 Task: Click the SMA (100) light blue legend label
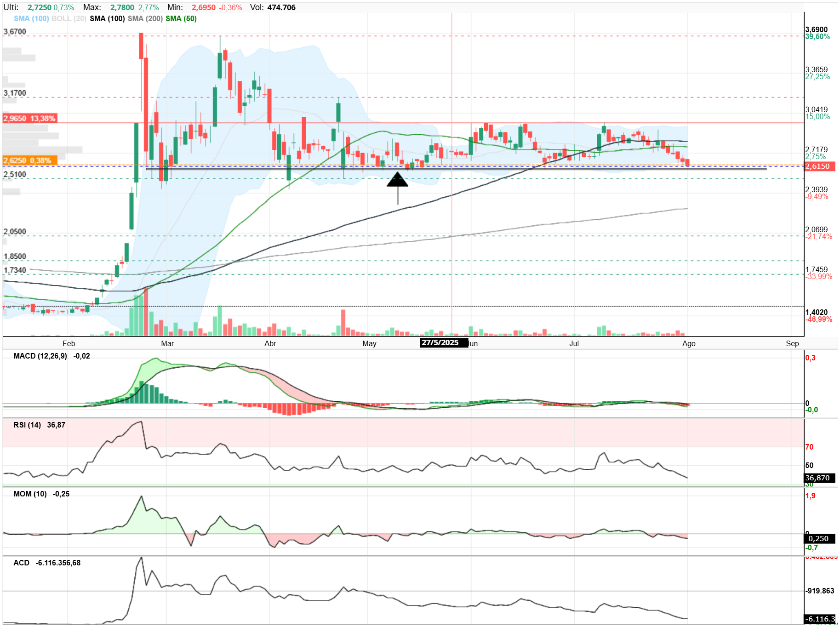click(x=31, y=18)
